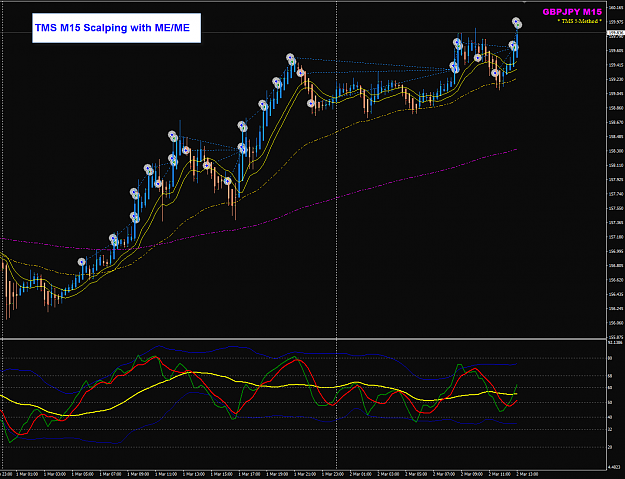
Task: Click the "1 Mar 17:00" time axis label
Action: [251, 474]
